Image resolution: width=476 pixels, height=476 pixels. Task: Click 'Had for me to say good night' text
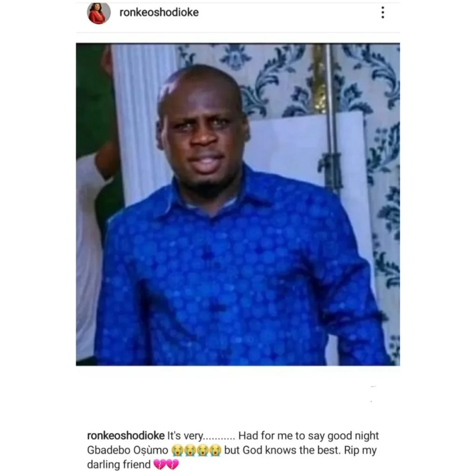[x=309, y=436]
